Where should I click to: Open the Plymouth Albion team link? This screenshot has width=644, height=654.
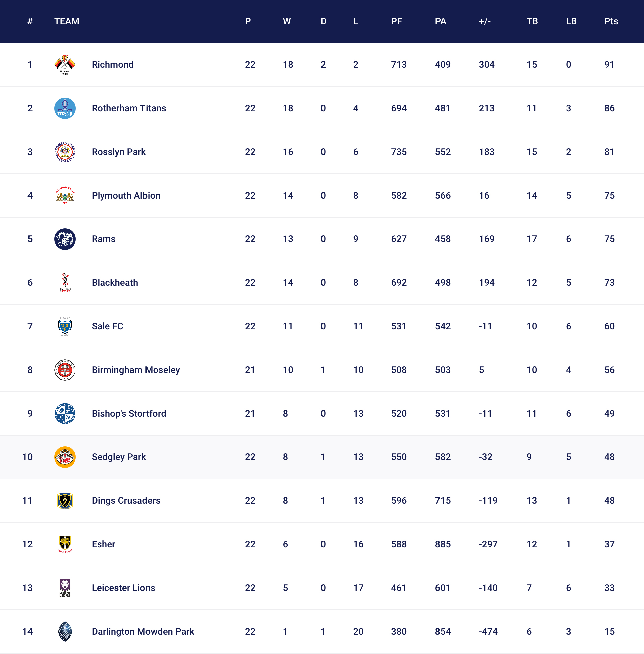tap(126, 196)
